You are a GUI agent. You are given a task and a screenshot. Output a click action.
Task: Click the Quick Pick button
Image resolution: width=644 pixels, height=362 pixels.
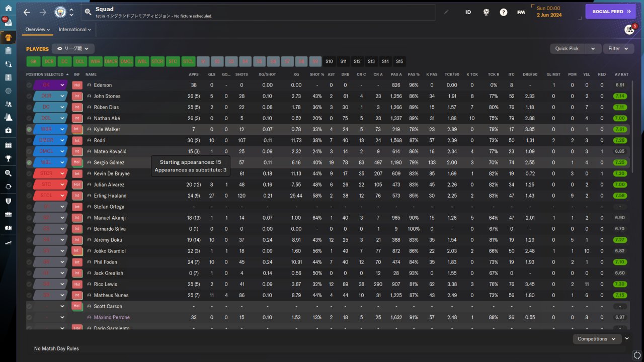click(567, 49)
